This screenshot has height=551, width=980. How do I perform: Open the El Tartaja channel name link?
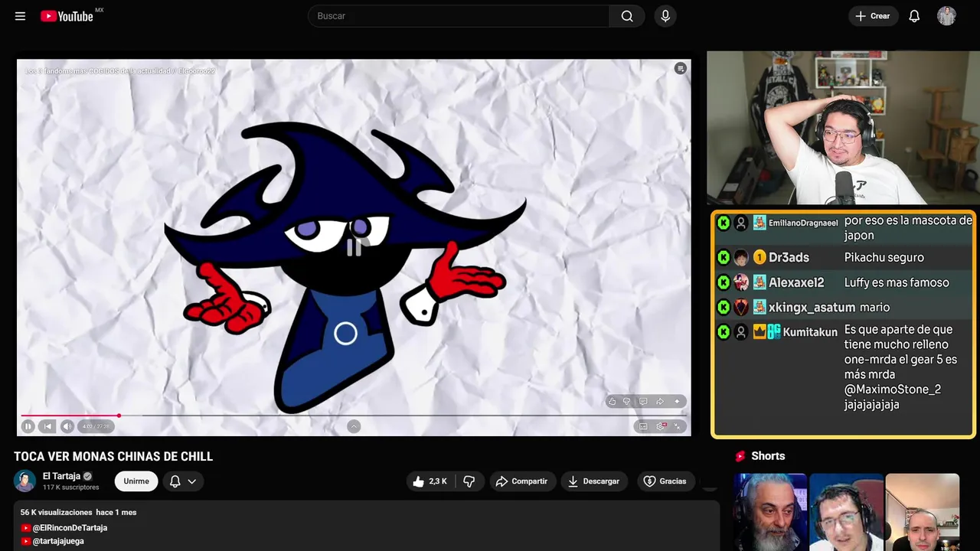tap(61, 476)
